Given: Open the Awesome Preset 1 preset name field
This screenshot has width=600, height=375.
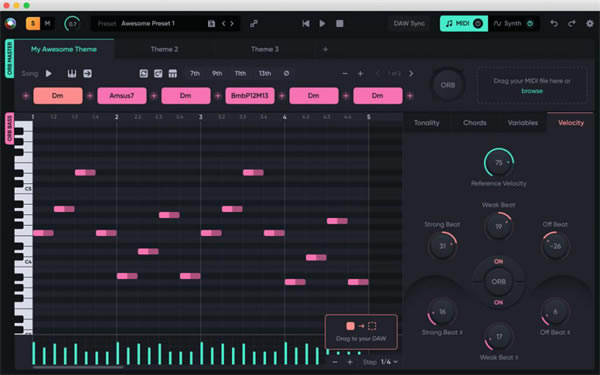Looking at the screenshot, I should coord(148,24).
